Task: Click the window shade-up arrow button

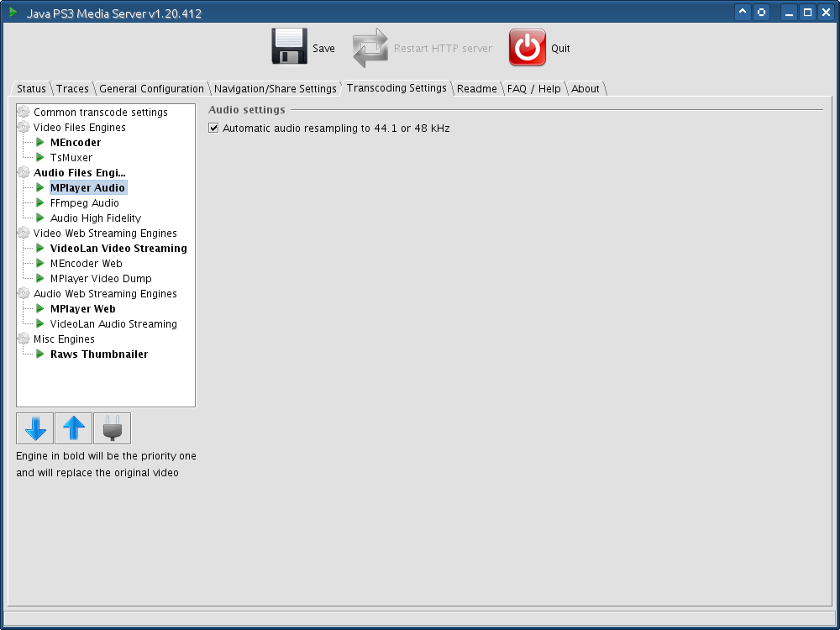Action: tap(743, 12)
